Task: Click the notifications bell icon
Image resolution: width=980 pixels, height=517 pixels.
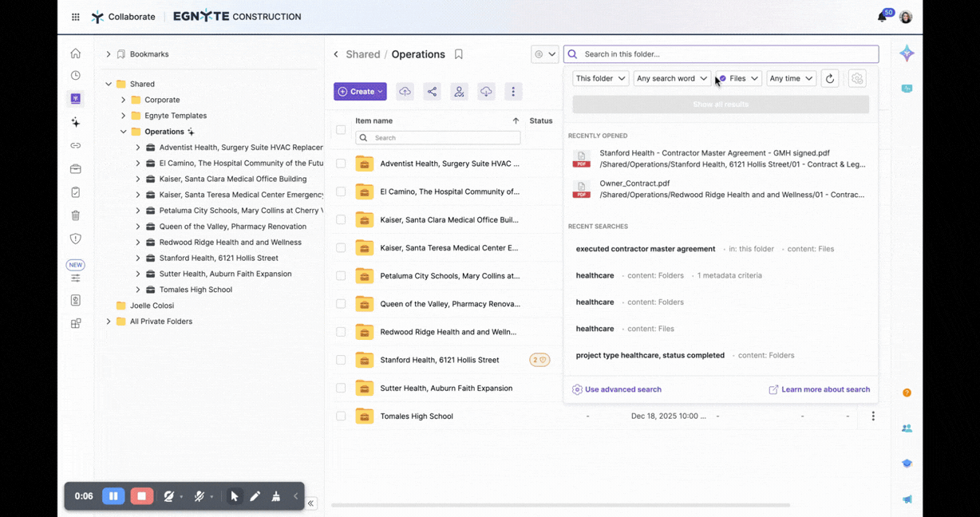Action: coord(882,17)
